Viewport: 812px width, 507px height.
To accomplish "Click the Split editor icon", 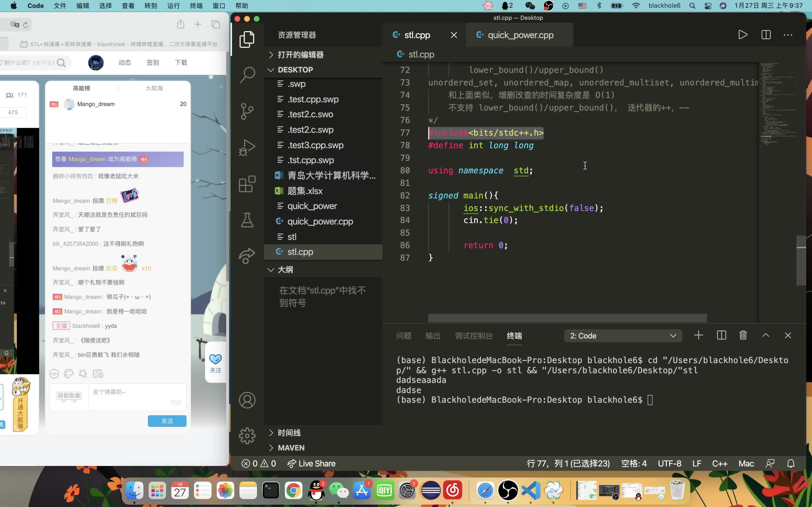I will pyautogui.click(x=766, y=35).
